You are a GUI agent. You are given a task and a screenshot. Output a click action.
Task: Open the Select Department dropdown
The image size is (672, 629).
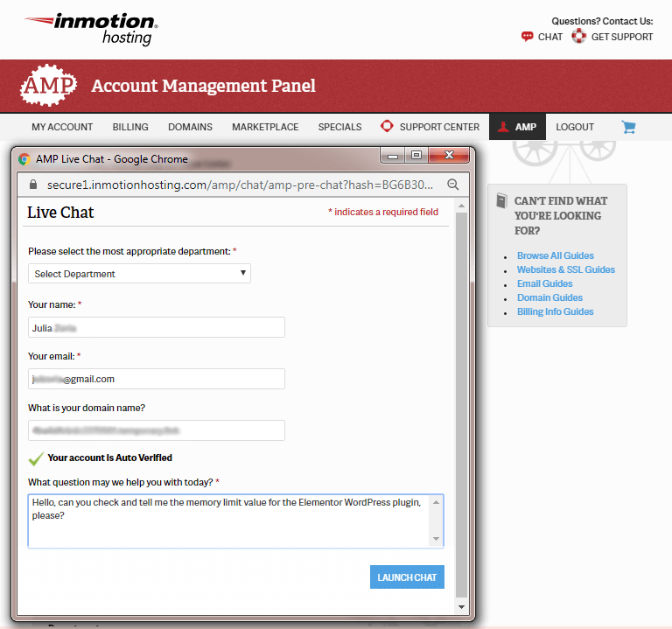pyautogui.click(x=139, y=273)
